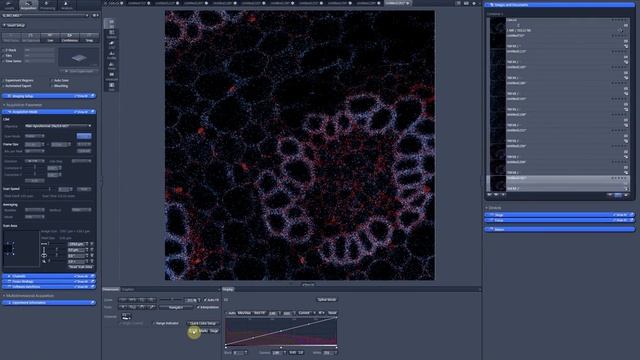Detach the Experiment Information panel icon

pyautogui.click(x=93, y=303)
